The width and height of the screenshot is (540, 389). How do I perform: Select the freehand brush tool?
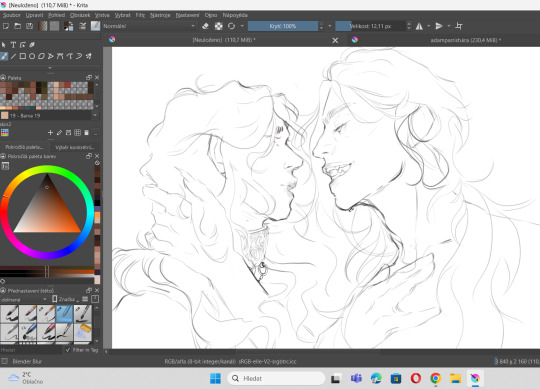tap(4, 56)
